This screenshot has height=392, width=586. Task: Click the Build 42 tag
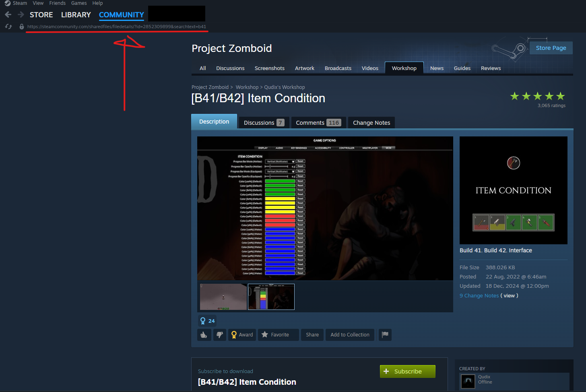(x=495, y=250)
